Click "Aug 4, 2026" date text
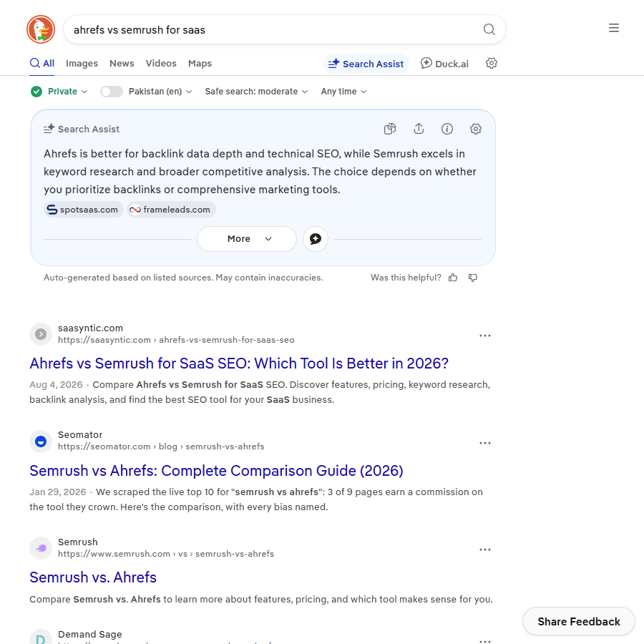Screen dimensions: 644x644 click(x=56, y=385)
